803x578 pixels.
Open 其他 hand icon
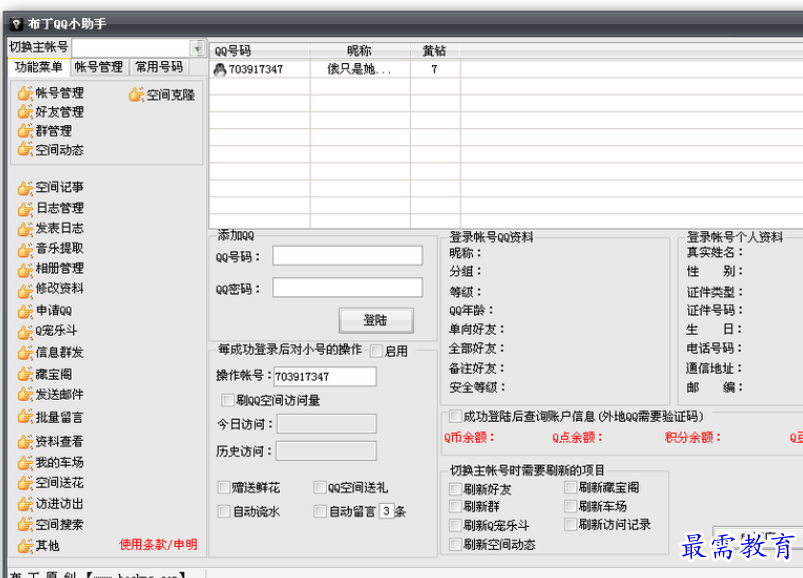click(25, 547)
